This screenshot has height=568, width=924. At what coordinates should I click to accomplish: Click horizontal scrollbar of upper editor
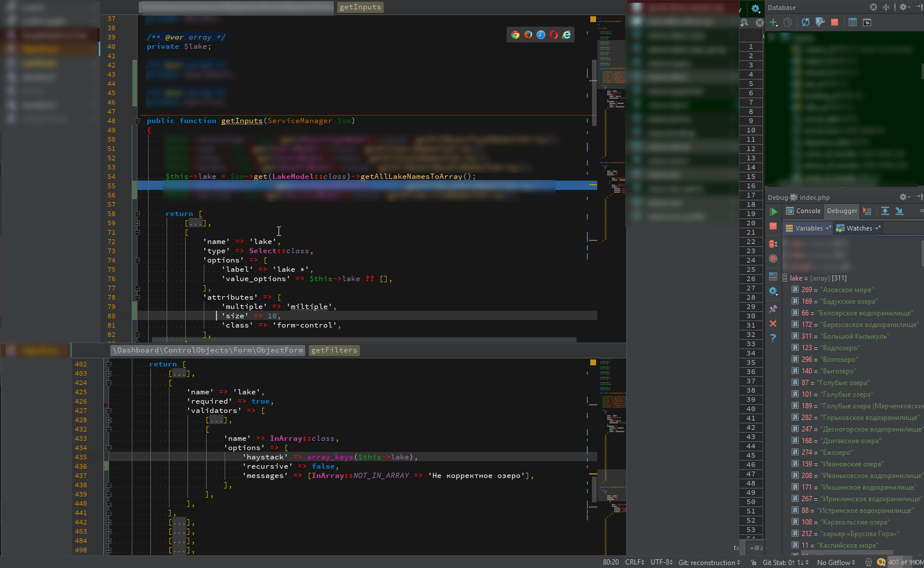(x=364, y=340)
